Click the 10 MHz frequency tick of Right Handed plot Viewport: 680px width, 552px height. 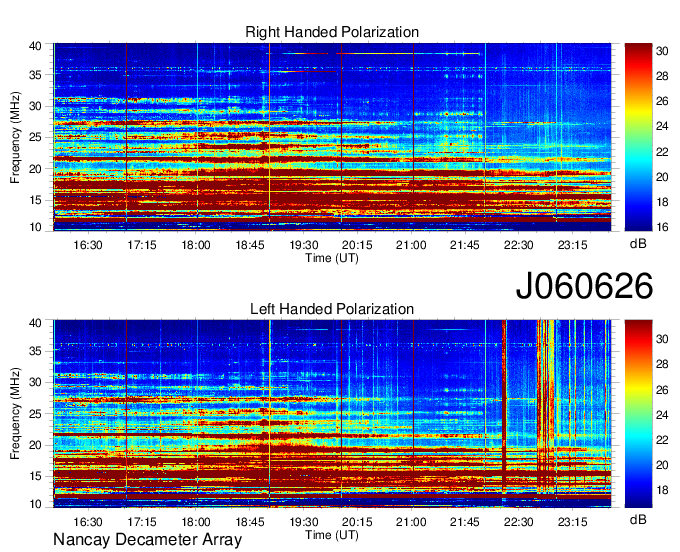[36, 227]
